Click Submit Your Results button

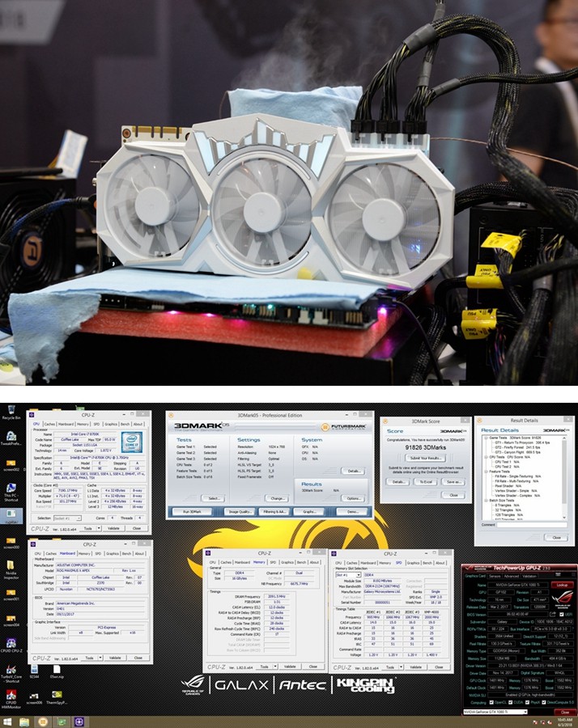point(426,458)
